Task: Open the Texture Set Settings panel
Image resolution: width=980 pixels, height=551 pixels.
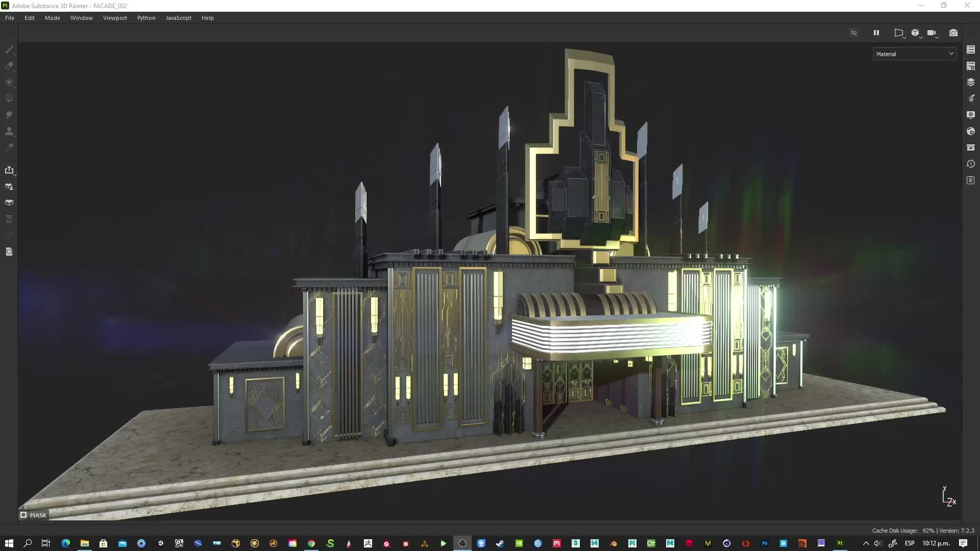Action: (x=971, y=65)
